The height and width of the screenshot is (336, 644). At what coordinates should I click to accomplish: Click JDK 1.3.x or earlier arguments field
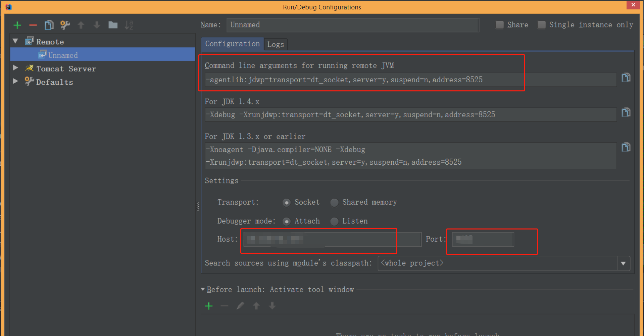click(x=410, y=156)
